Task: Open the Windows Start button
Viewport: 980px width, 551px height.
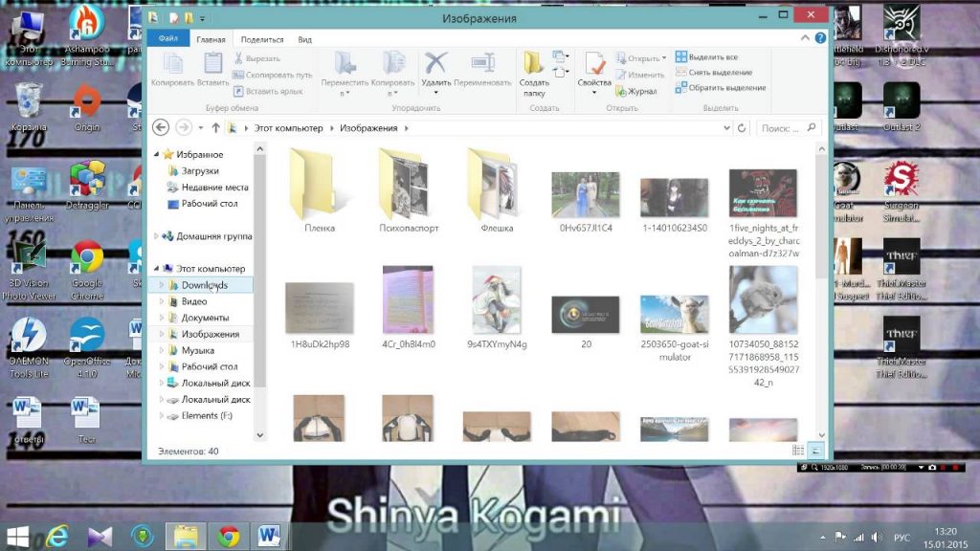Action: click(x=17, y=537)
